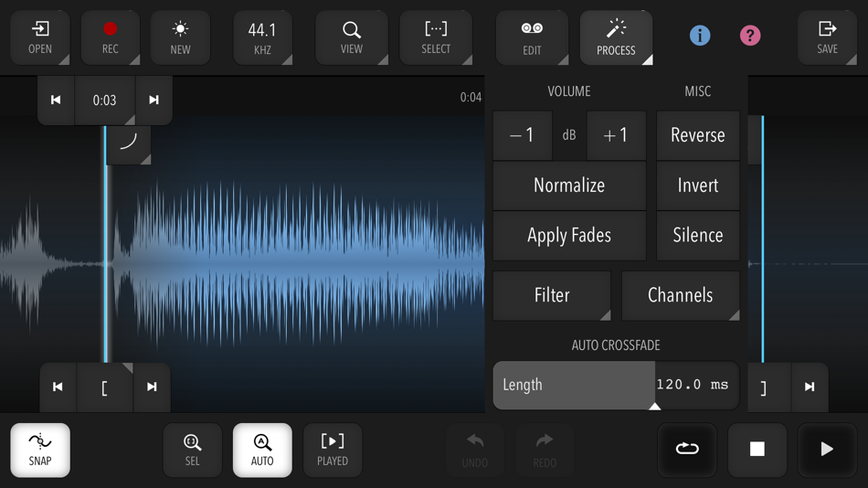Click the right selection end marker line
This screenshot has height=488, width=868.
pos(762,239)
